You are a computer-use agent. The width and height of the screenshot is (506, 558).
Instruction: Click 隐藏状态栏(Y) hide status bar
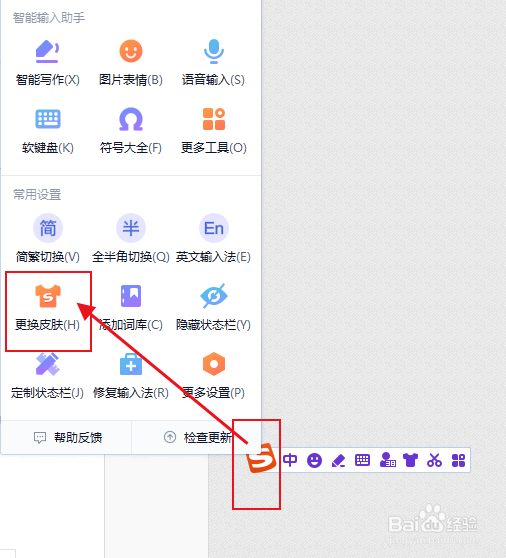point(214,308)
